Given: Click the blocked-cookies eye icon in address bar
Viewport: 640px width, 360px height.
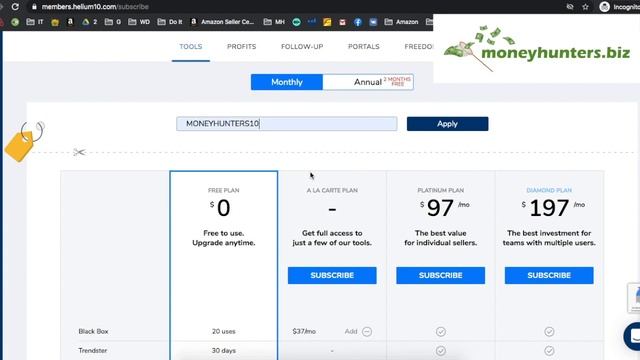Looking at the screenshot, I should [570, 7].
